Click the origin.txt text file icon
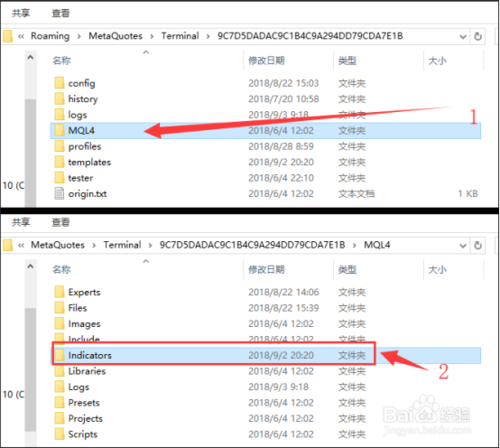 [59, 194]
